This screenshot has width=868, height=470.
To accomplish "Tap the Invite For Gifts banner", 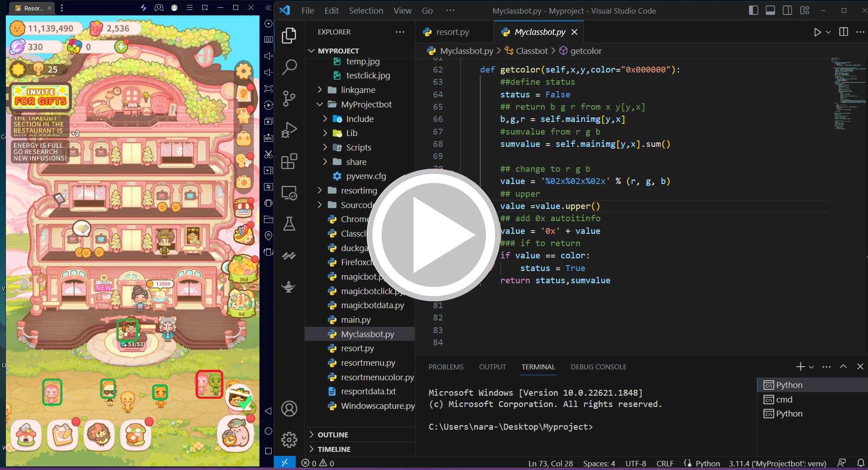I will [x=41, y=97].
